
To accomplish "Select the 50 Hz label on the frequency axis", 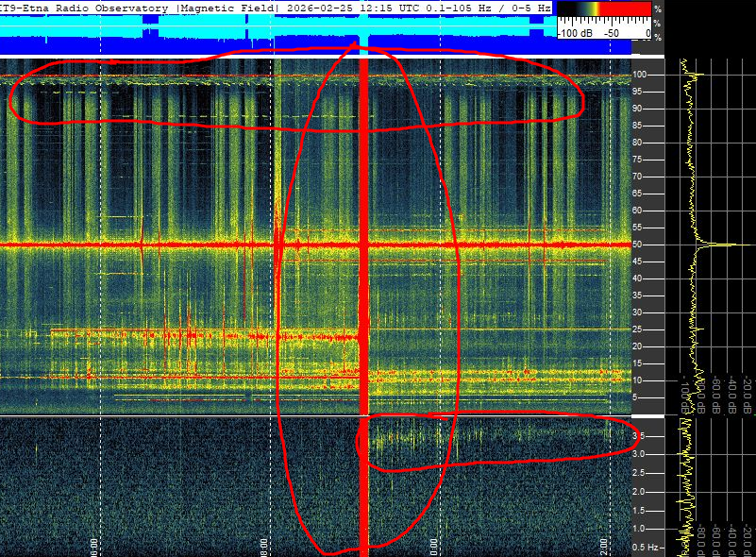I will pyautogui.click(x=638, y=245).
